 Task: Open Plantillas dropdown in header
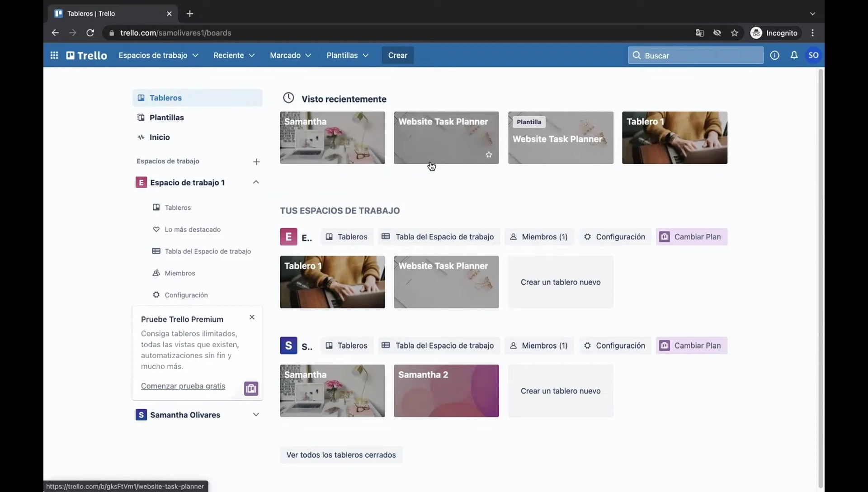pos(347,55)
